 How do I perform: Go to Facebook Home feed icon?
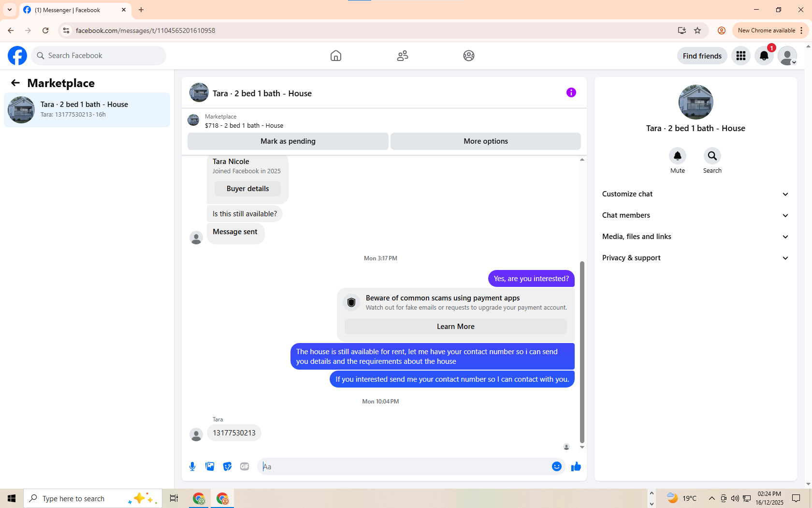(x=336, y=56)
